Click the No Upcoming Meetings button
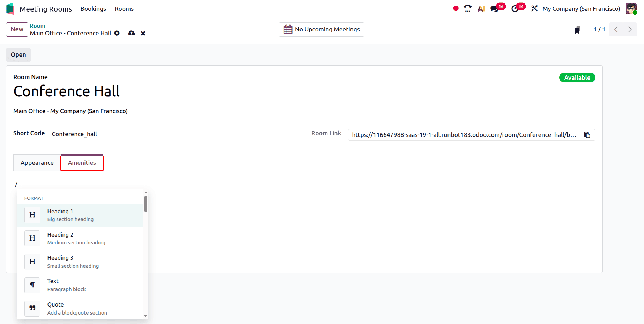This screenshot has height=324, width=644. (x=321, y=29)
